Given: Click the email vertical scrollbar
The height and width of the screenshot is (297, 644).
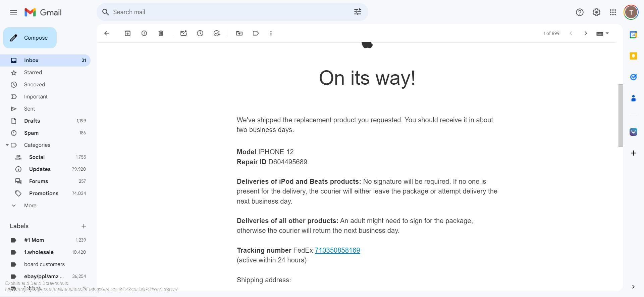Looking at the screenshot, I should click(621, 115).
